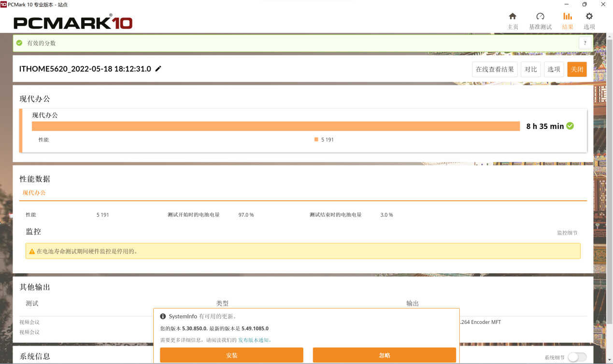
Task: Click the installed version number 5.30.850.0
Action: point(194,328)
